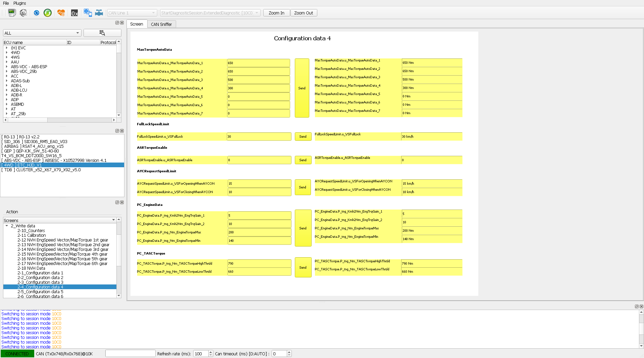This screenshot has height=358, width=644.
Task: Increase the refresh rate value
Action: [x=211, y=352]
